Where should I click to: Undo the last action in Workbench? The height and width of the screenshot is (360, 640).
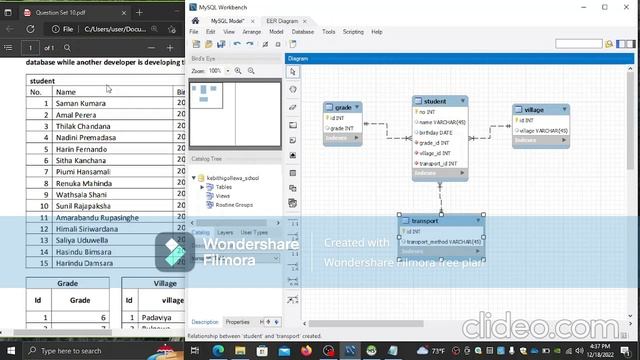coord(237,44)
